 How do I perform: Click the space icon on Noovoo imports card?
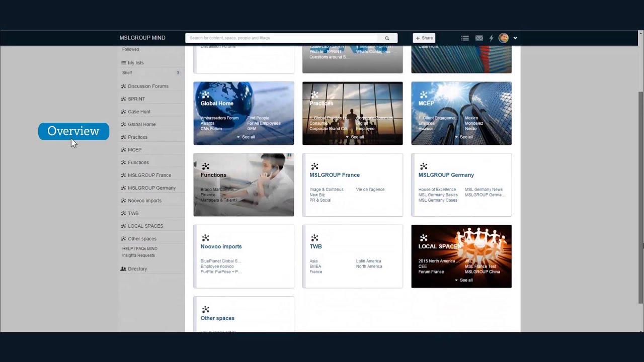(205, 238)
